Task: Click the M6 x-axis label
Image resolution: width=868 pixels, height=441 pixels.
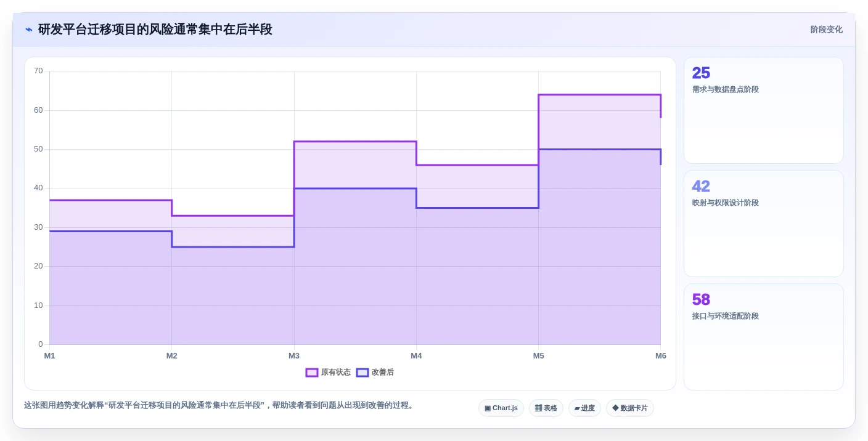Action: click(661, 356)
